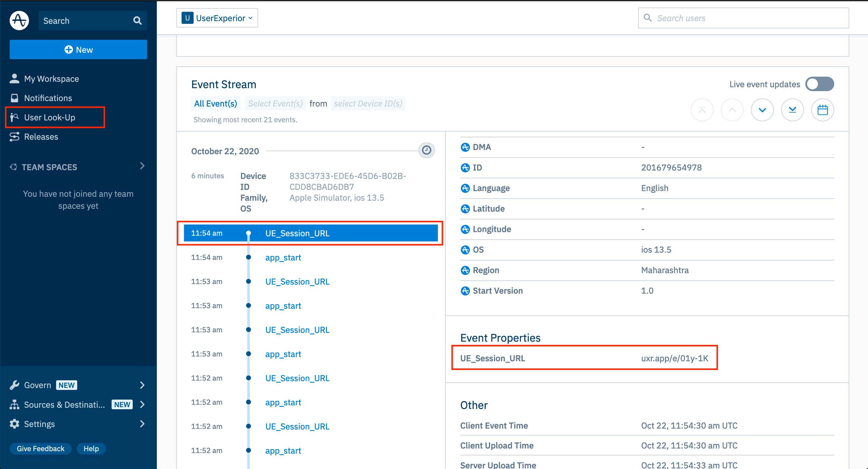Image resolution: width=868 pixels, height=469 pixels.
Task: Click the Amplitude icon beside Start Version
Action: tap(465, 291)
